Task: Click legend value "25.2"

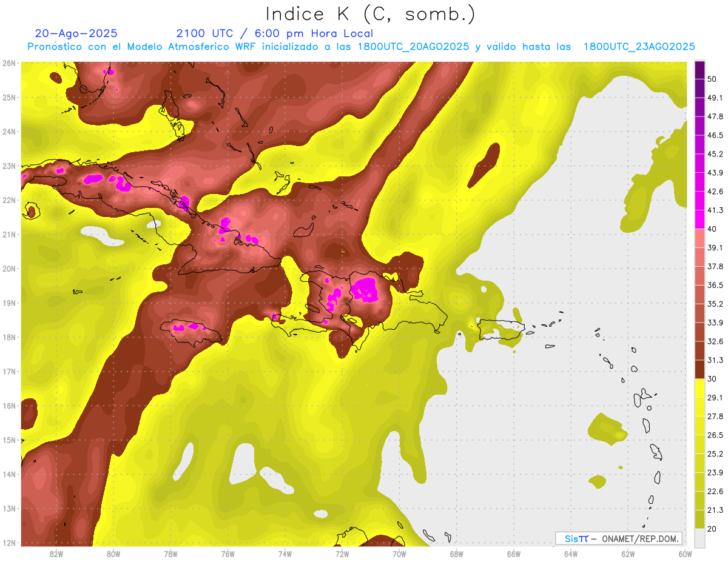Action: 715,454
